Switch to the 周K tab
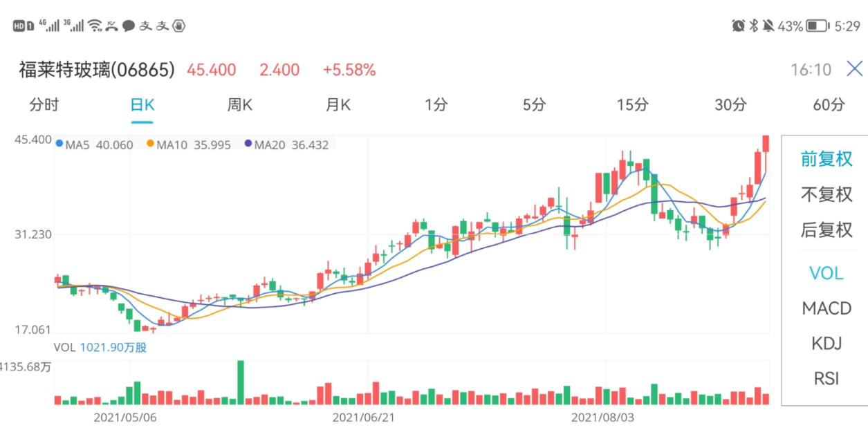This screenshot has width=868, height=430. (240, 105)
